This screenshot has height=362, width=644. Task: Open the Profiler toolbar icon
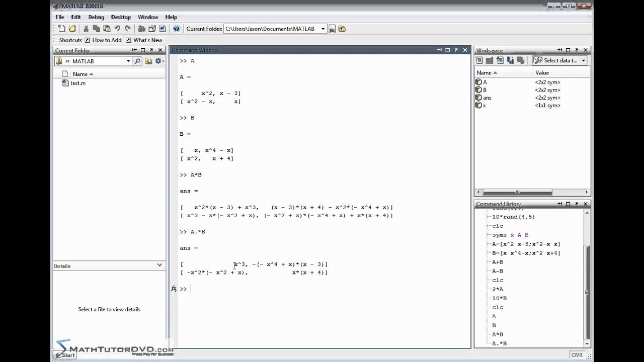pos(163,29)
